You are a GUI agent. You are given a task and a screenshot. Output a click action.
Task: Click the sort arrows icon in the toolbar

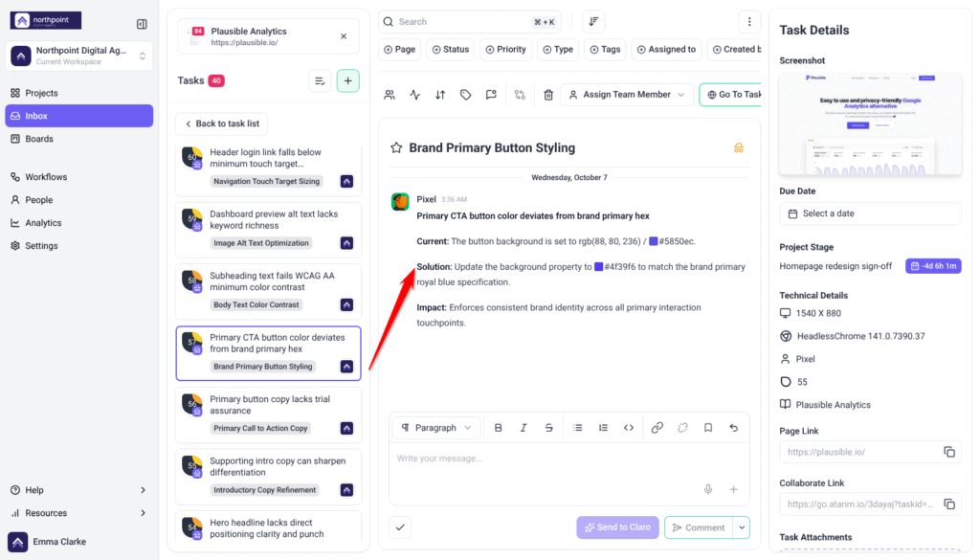click(440, 95)
